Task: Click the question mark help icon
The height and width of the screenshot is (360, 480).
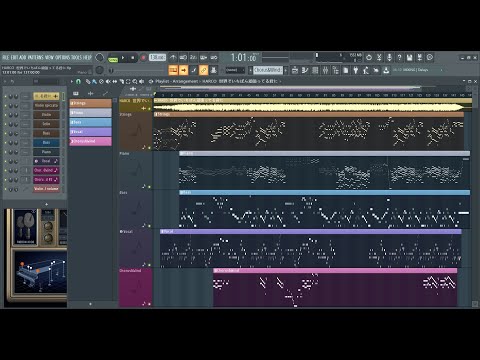Action: (x=399, y=57)
